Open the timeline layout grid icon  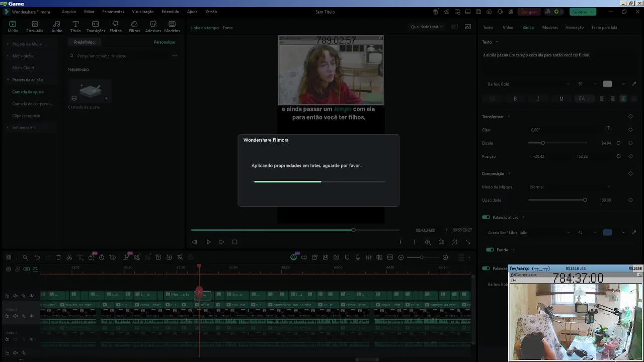point(9,257)
